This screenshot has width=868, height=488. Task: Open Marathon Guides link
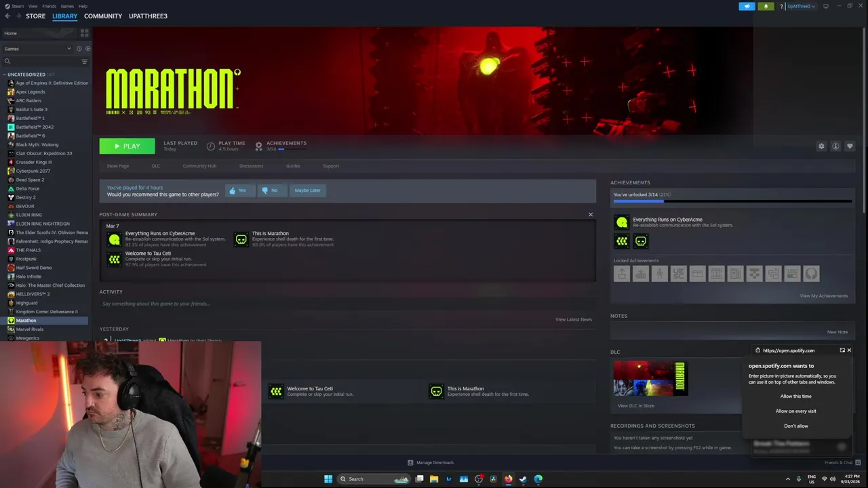[x=293, y=165]
